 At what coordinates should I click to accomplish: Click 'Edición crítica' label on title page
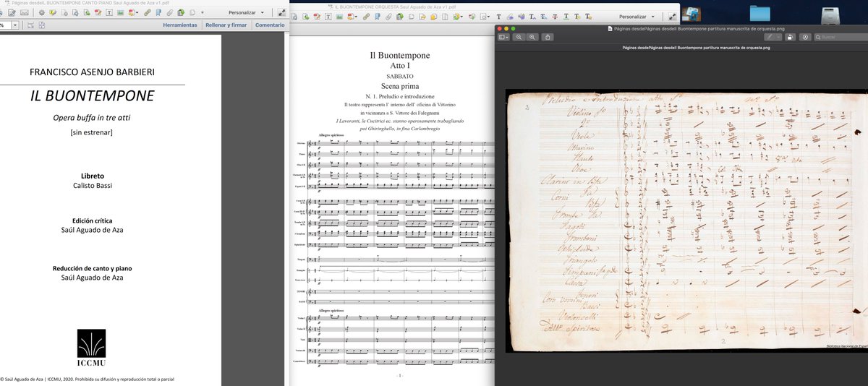92,220
